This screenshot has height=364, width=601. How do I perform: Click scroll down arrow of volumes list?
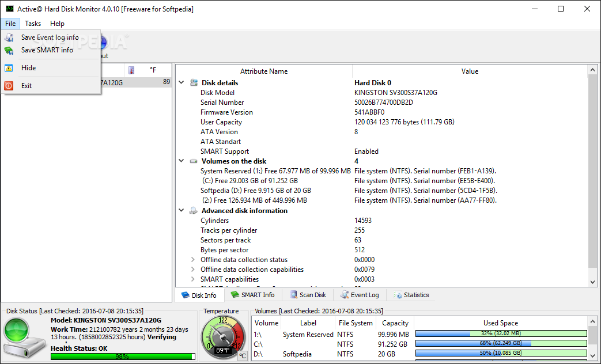[x=592, y=355]
